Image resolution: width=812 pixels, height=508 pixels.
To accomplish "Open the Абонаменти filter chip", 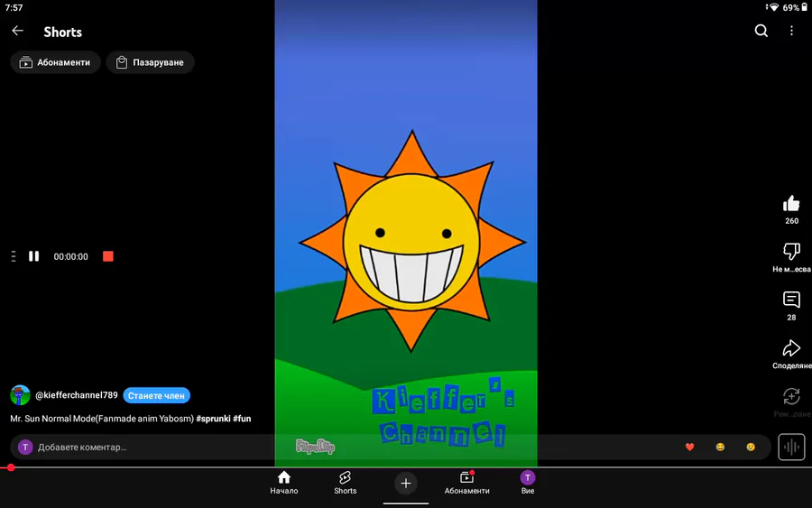I will click(55, 62).
